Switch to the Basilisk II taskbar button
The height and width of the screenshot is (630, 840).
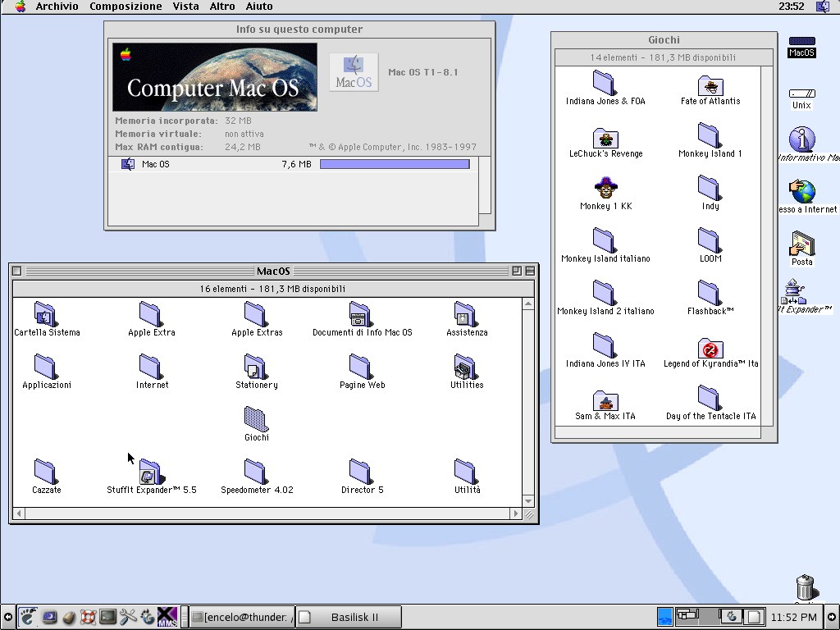(x=349, y=617)
